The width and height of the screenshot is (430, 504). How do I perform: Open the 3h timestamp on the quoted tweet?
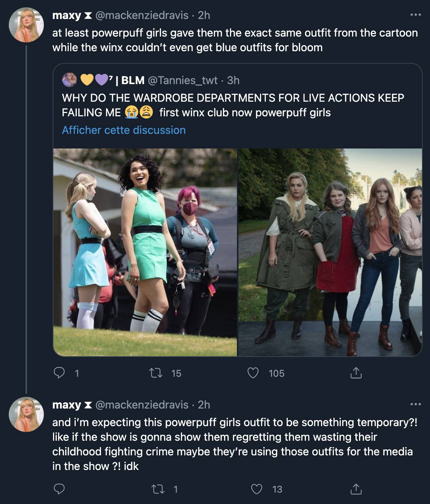(x=233, y=80)
